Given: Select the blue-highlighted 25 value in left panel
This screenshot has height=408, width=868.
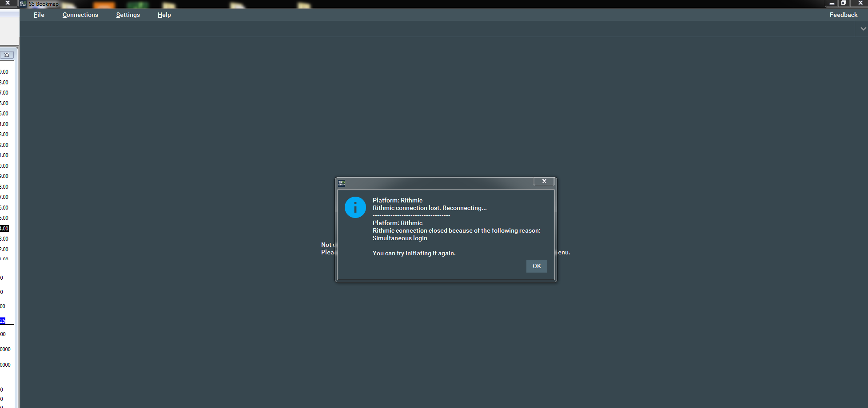Looking at the screenshot, I should [x=3, y=321].
